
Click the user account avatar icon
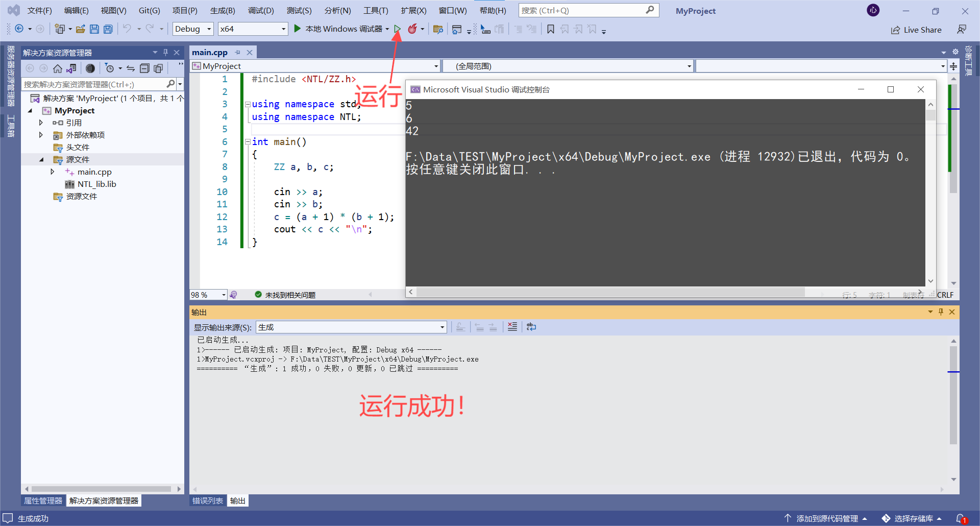click(x=873, y=10)
